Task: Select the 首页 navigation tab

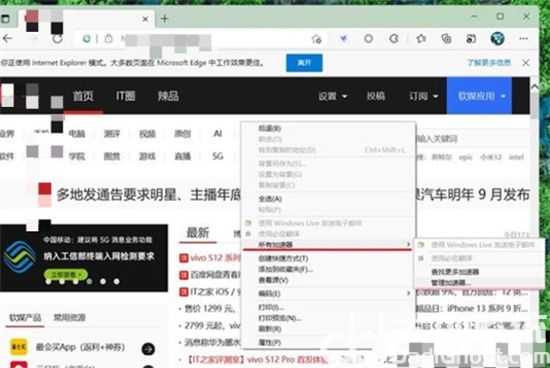Action: pos(83,96)
